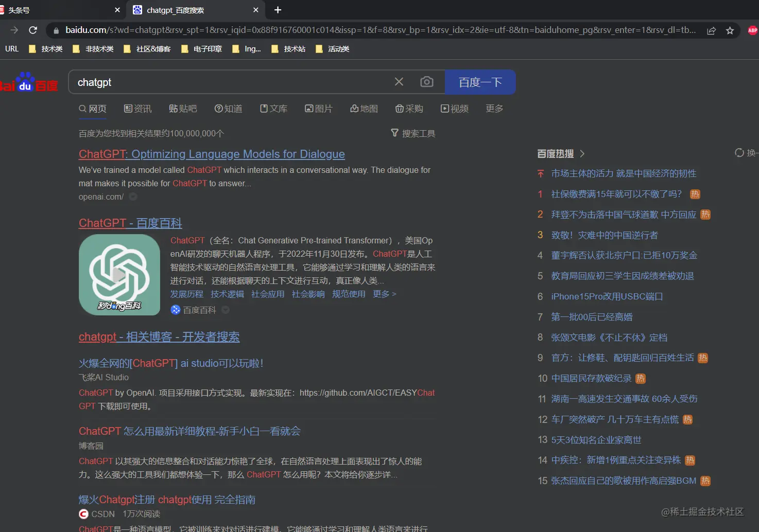Open hot search 中国居民存款破纪录

pos(591,378)
